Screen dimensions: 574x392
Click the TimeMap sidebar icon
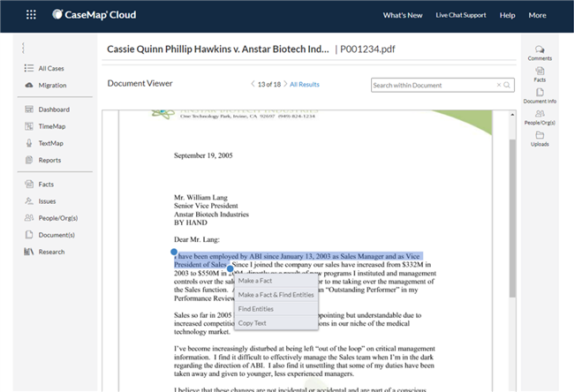tap(29, 126)
